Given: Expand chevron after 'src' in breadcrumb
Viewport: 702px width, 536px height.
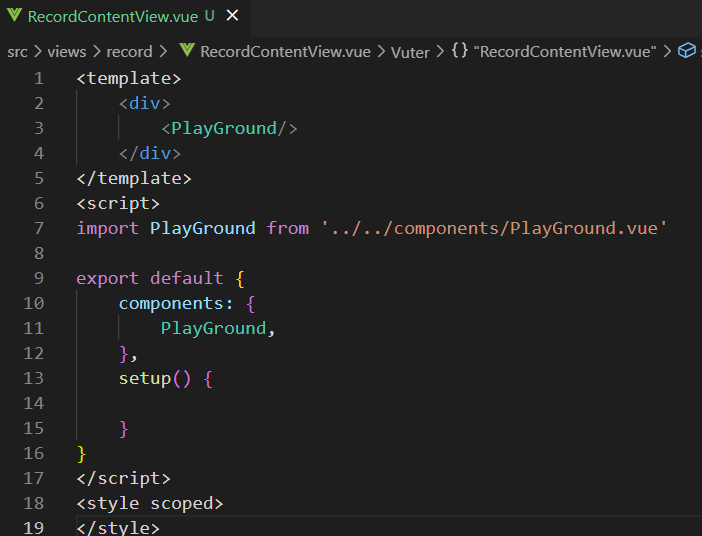Looking at the screenshot, I should [x=38, y=52].
